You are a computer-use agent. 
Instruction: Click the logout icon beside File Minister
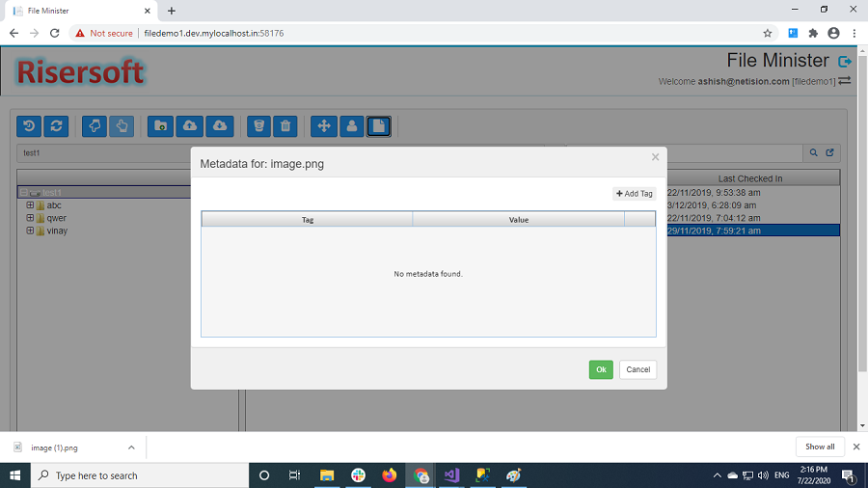(845, 62)
